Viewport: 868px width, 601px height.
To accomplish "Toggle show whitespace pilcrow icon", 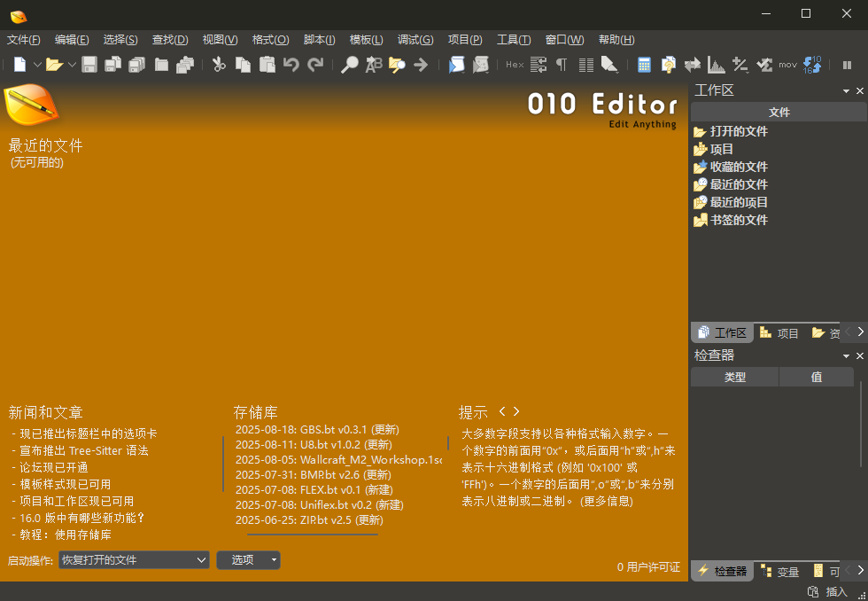I will click(562, 64).
